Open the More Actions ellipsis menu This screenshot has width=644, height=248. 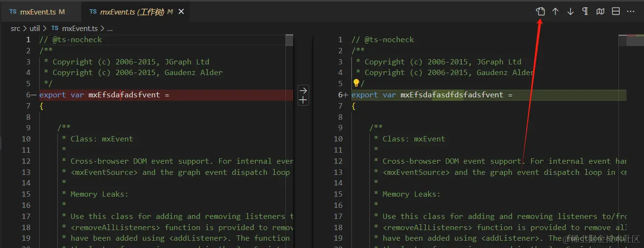pos(630,11)
